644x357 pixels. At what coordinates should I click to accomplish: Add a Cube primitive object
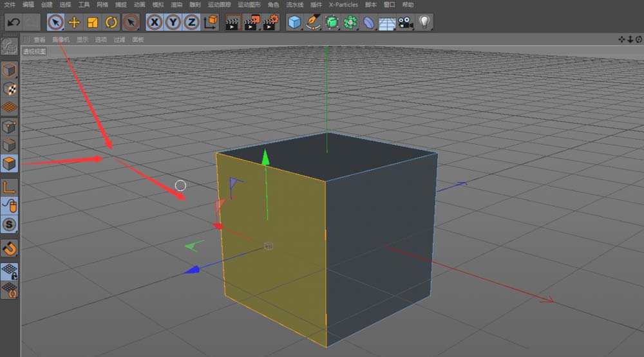coord(294,23)
